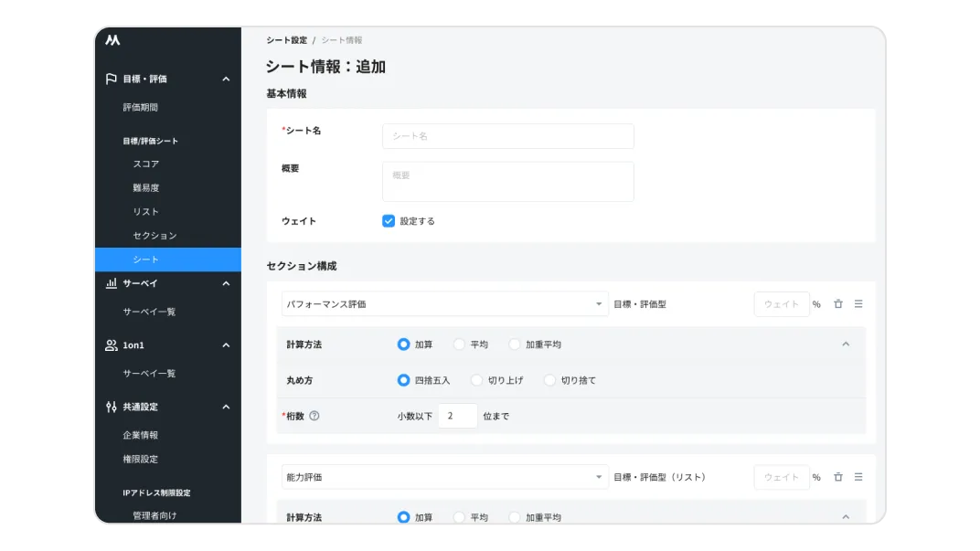Click the drag handle icon for 能力評価 section
980x551 pixels.
(858, 477)
